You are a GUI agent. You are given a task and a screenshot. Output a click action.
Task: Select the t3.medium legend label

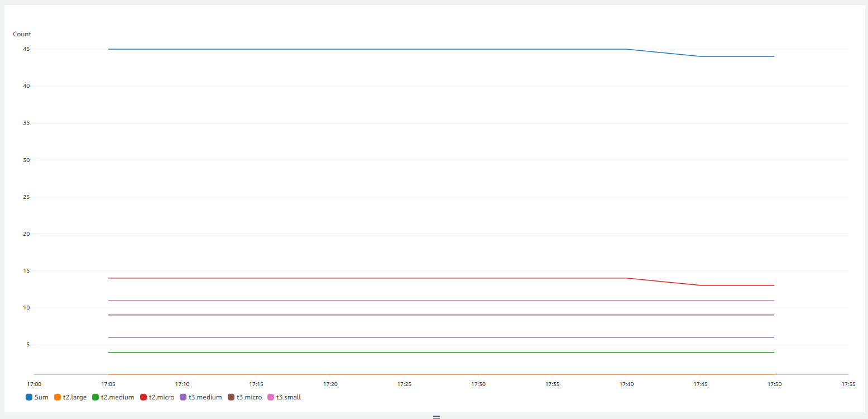pos(205,397)
